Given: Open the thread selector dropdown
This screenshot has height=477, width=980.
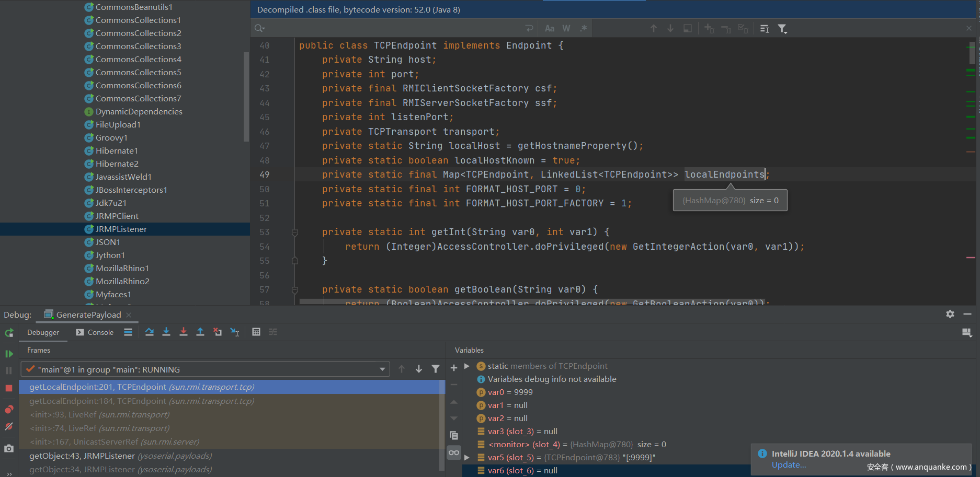Looking at the screenshot, I should pos(382,369).
